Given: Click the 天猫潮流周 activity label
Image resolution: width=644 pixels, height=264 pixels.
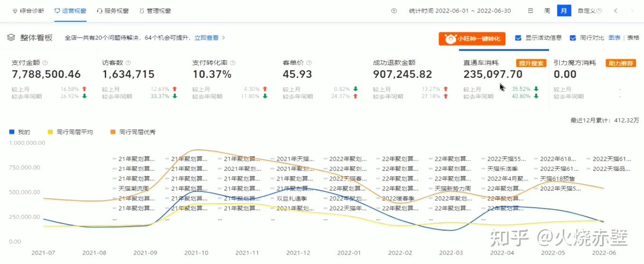Looking at the screenshot, I should click(x=133, y=189).
